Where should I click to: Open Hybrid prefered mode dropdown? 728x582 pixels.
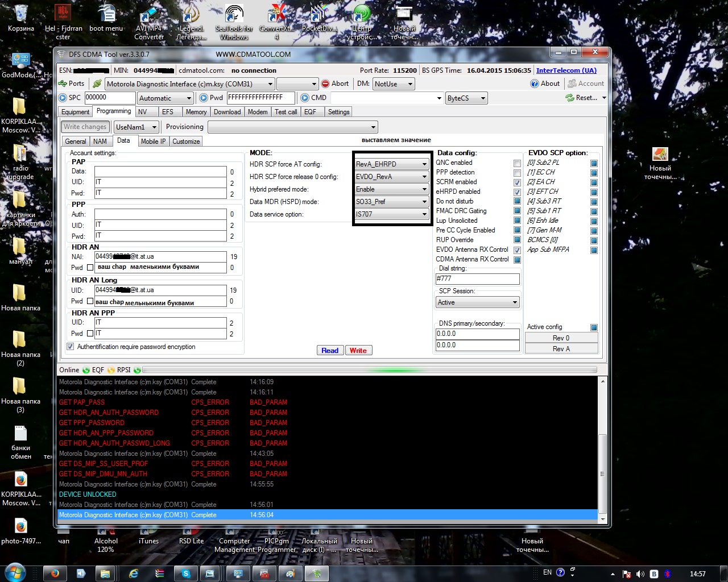(391, 189)
